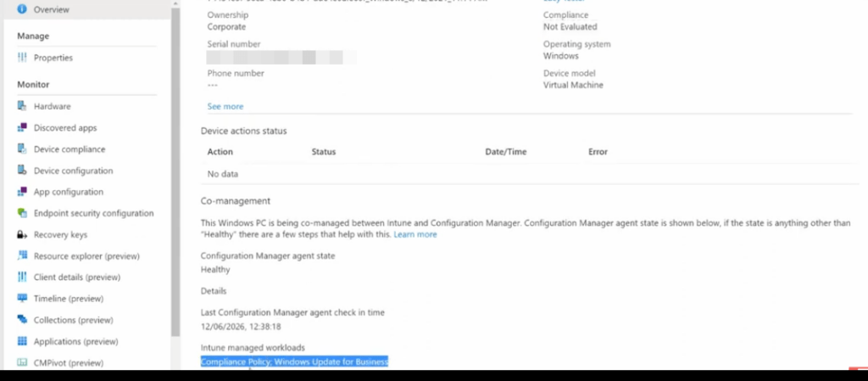Click the Status column header
The height and width of the screenshot is (381, 868).
(324, 152)
